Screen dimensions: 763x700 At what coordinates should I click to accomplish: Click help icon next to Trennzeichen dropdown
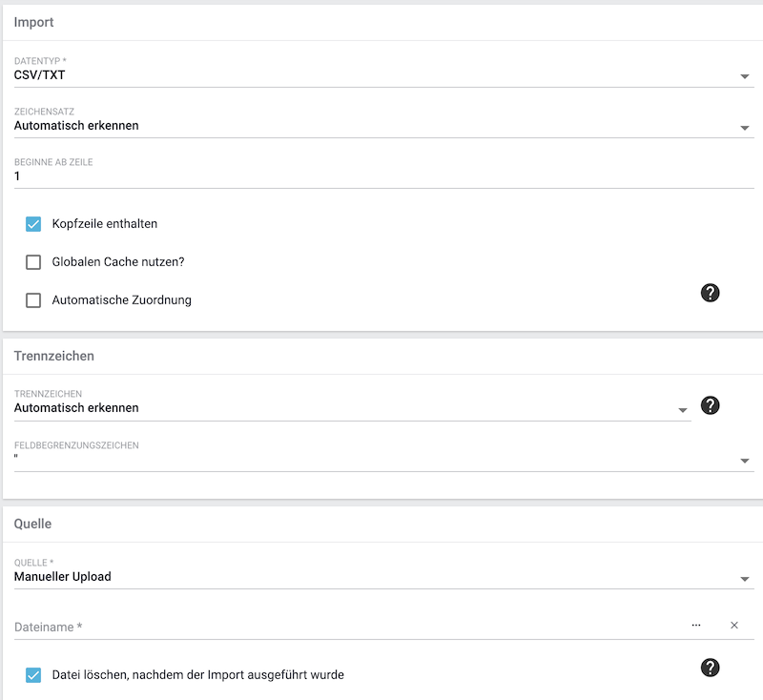710,405
